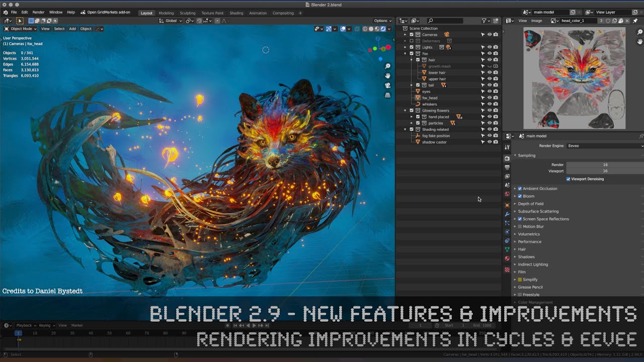This screenshot has height=362, width=644.
Task: Click the viewport pan hand gizmo
Action: click(x=388, y=76)
